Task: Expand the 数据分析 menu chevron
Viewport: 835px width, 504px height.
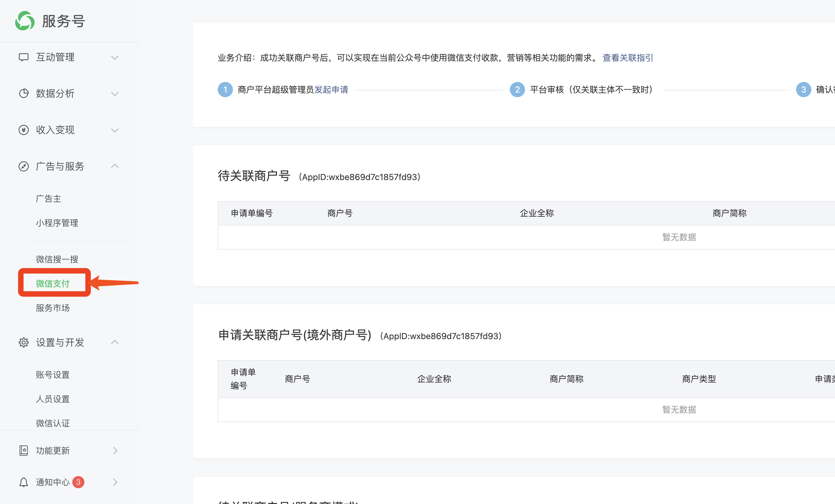Action: 115,94
